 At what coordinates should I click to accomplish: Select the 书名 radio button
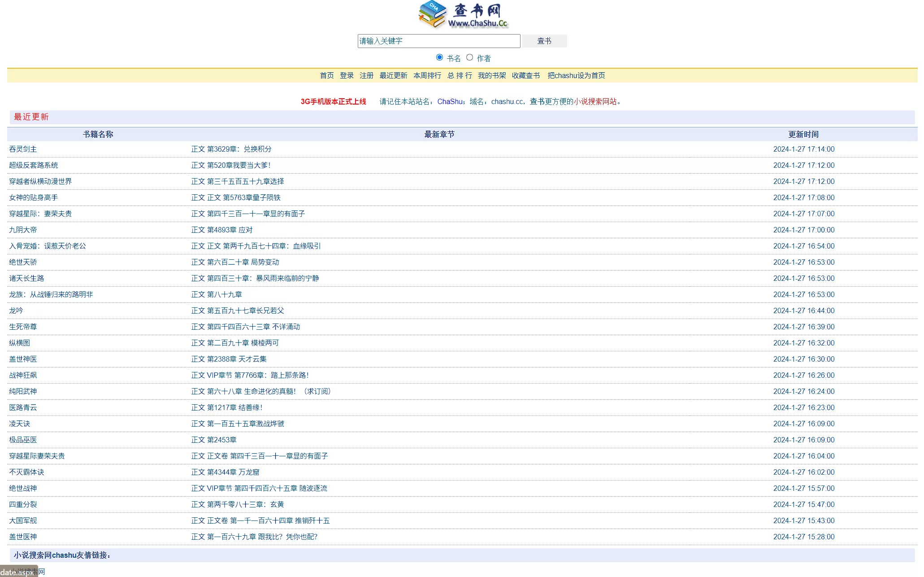click(x=439, y=57)
